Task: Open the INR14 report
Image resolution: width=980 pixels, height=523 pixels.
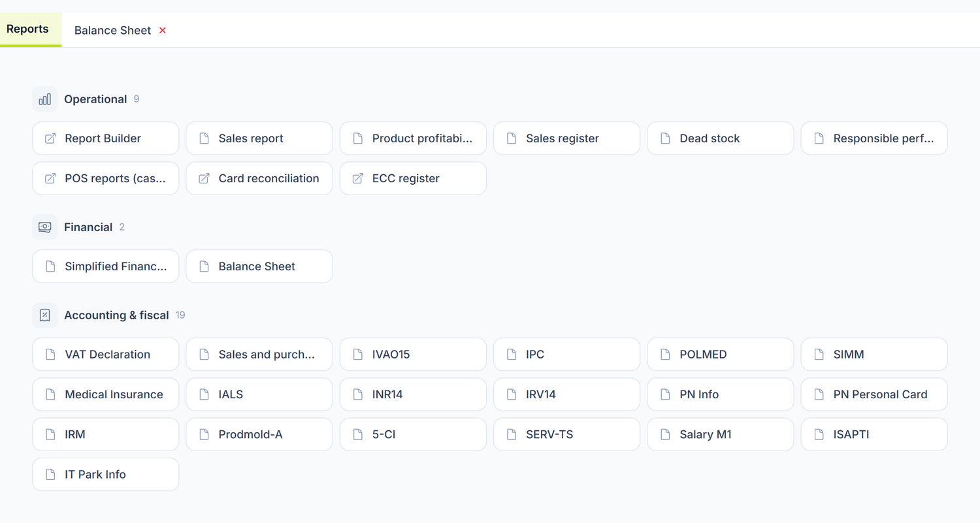Action: pyautogui.click(x=413, y=394)
